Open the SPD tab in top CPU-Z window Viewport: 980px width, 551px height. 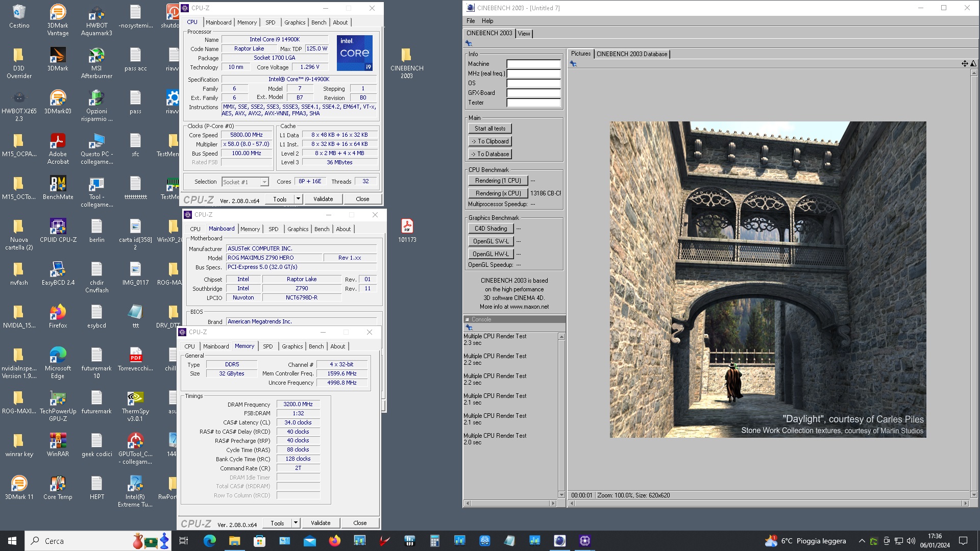[271, 22]
